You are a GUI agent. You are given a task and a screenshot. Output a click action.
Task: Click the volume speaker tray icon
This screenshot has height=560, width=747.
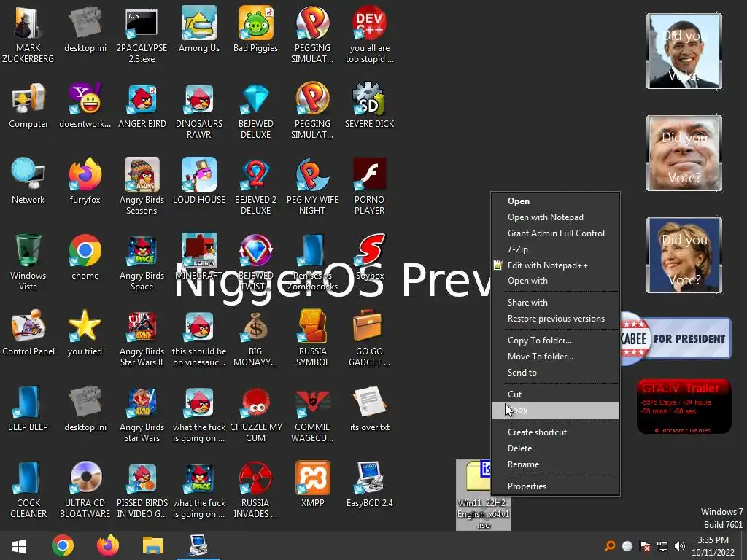click(680, 546)
